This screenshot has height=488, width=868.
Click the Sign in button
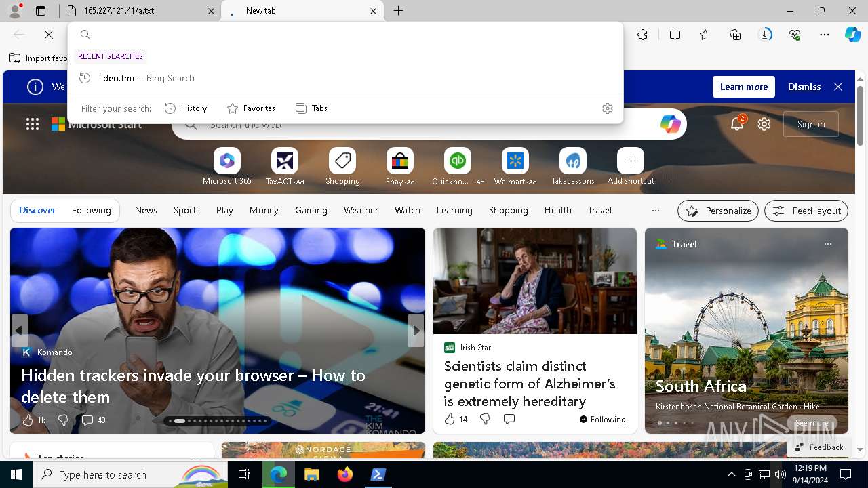811,124
